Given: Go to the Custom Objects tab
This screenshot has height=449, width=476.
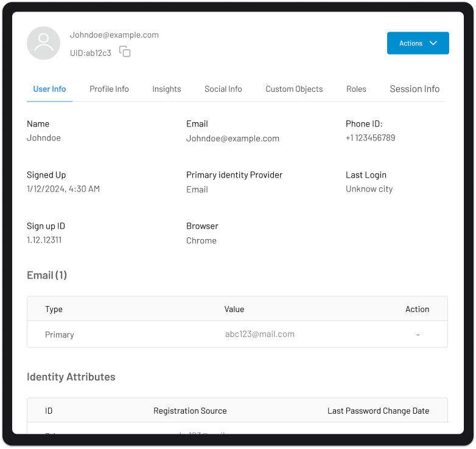Looking at the screenshot, I should point(294,89).
